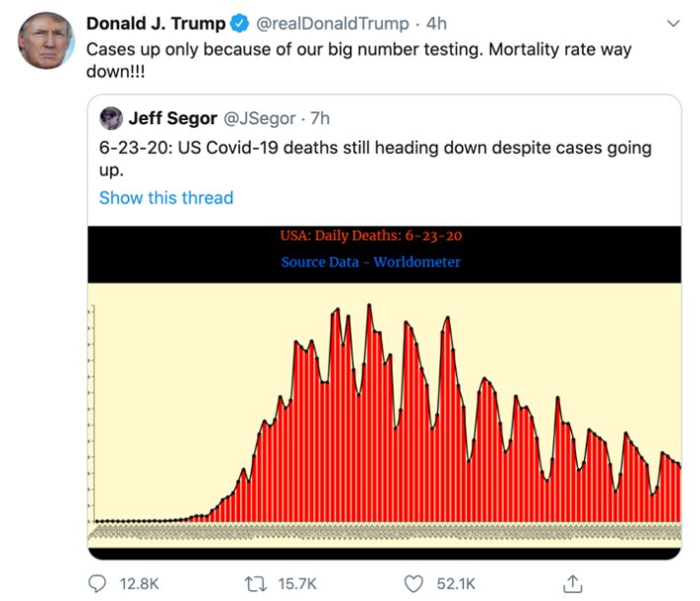This screenshot has height=601, width=700.
Task: Expand the tweet options chevron
Action: pyautogui.click(x=672, y=23)
